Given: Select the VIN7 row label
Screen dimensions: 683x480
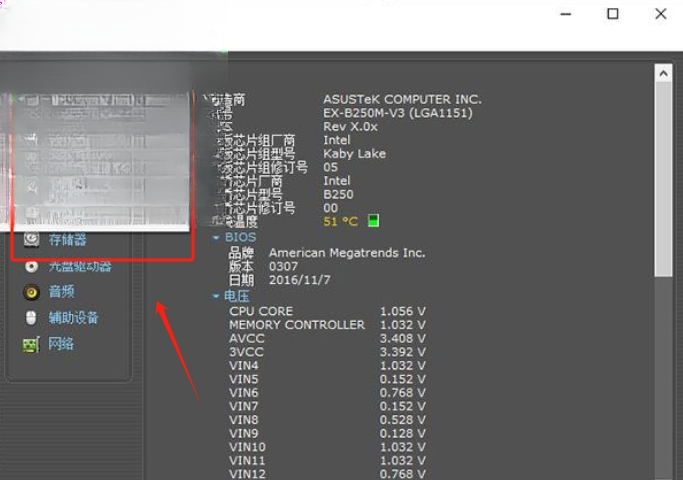Looking at the screenshot, I should [x=244, y=406].
